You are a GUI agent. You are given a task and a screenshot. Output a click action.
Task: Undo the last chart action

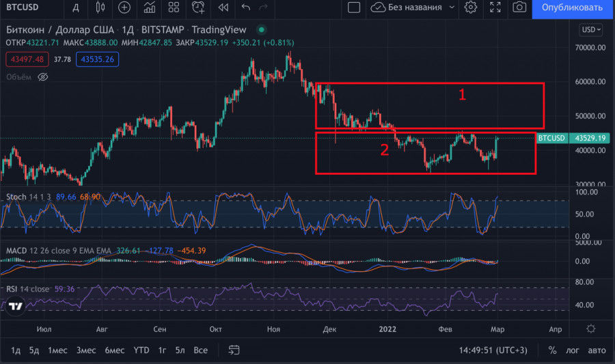point(246,8)
